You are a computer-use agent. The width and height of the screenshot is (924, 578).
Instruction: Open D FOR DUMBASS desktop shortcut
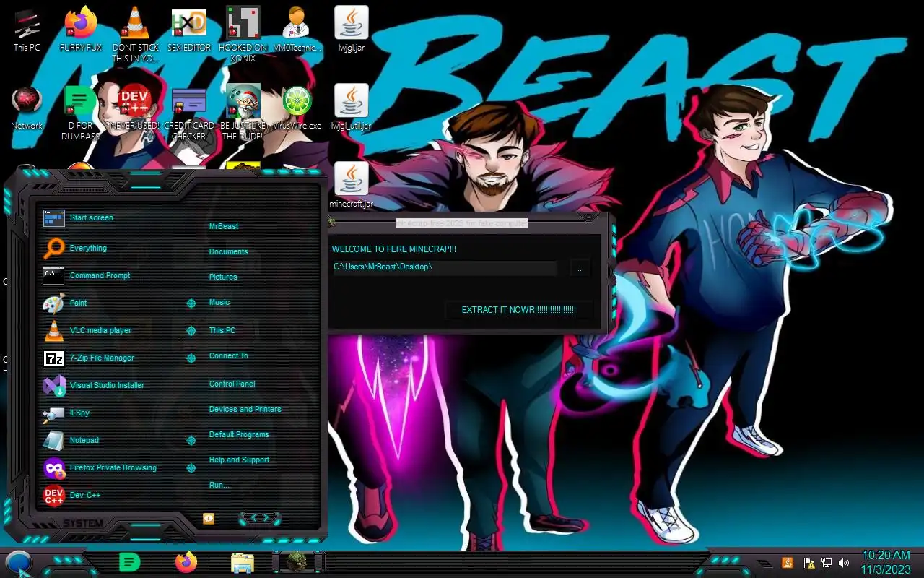81,113
